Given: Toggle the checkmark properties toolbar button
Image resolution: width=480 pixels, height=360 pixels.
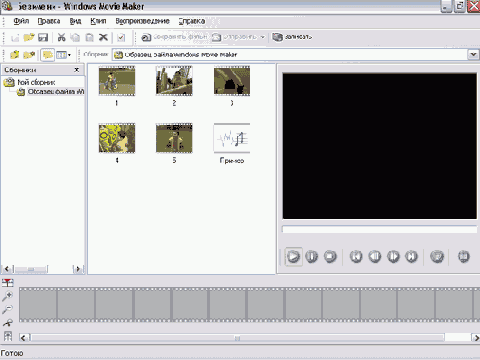Looking at the screenshot, I should click(121, 37).
